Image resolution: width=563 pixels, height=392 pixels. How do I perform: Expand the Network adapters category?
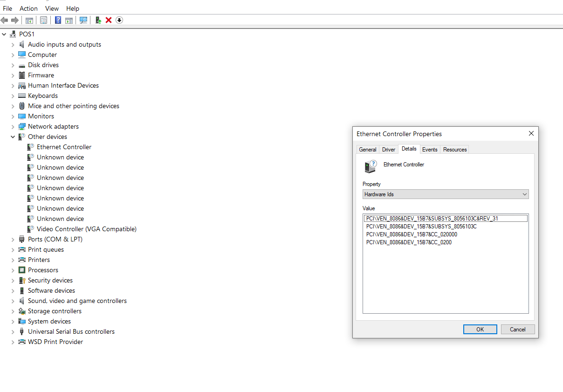13,127
